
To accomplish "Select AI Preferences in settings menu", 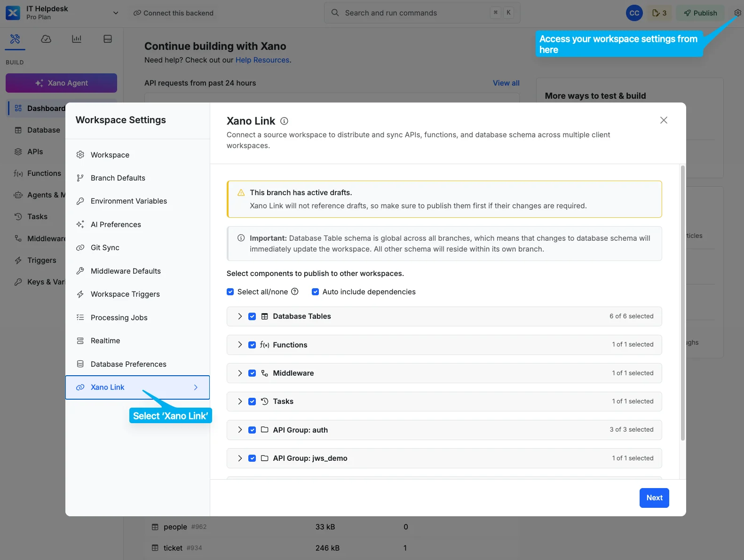I will pyautogui.click(x=137, y=224).
